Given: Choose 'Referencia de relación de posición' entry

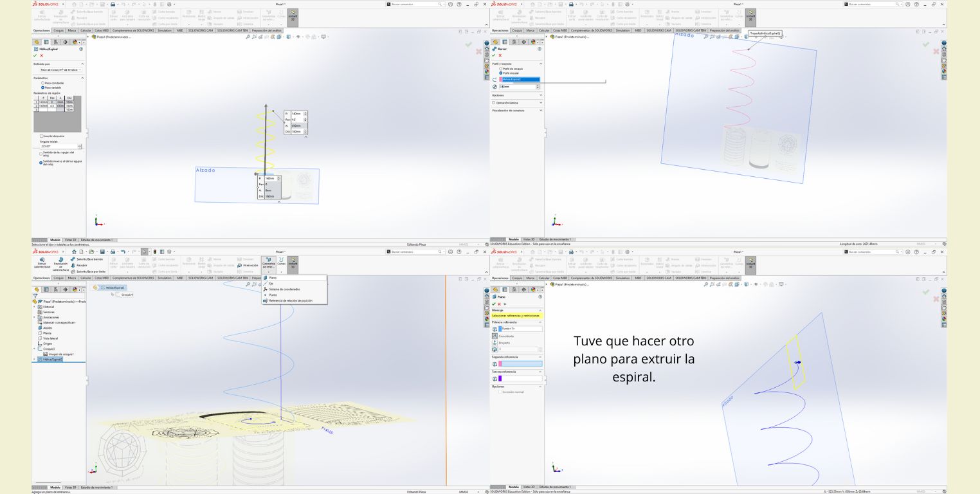Looking at the screenshot, I should [x=294, y=300].
